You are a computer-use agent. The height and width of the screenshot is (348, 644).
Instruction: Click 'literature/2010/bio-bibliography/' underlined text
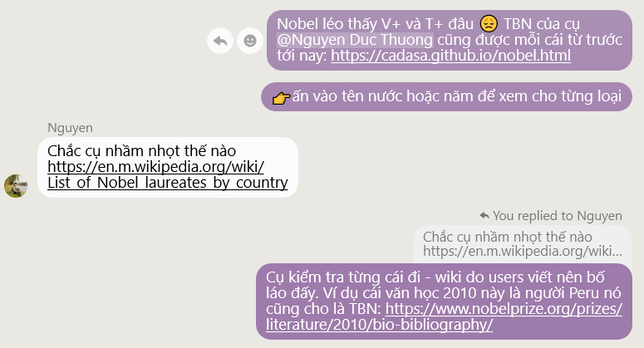coord(379,325)
